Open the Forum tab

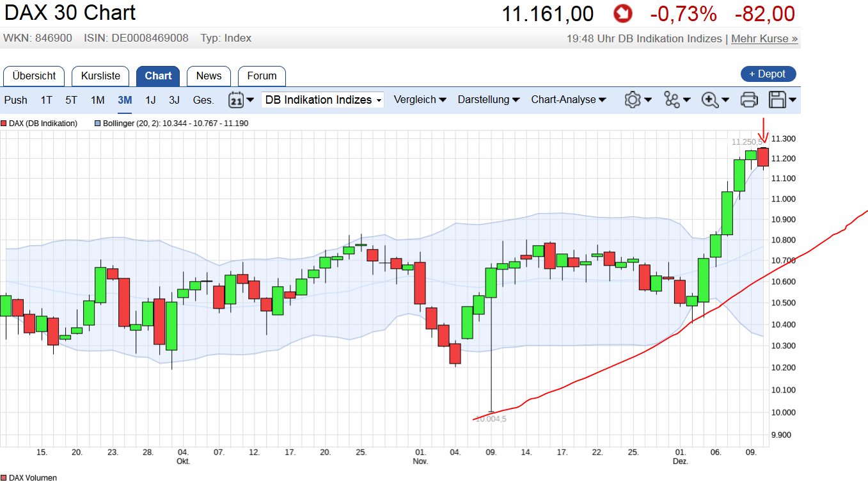tap(262, 76)
